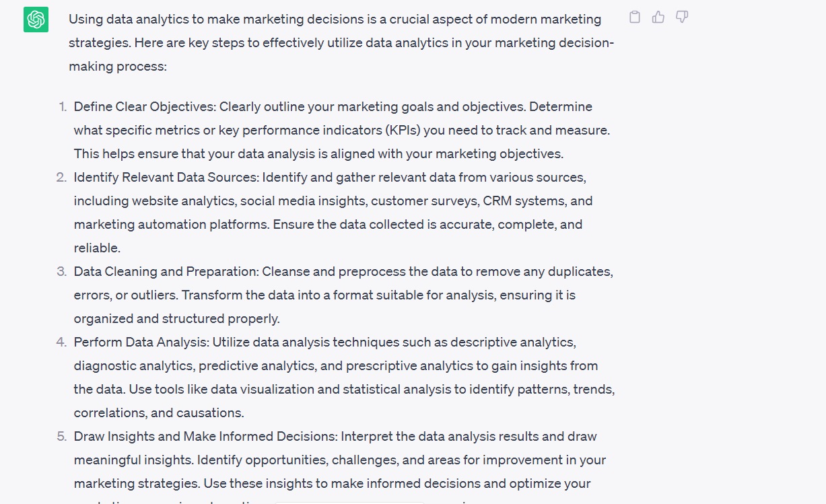Click the thumbs up icon
This screenshot has height=504, width=826.
(658, 17)
